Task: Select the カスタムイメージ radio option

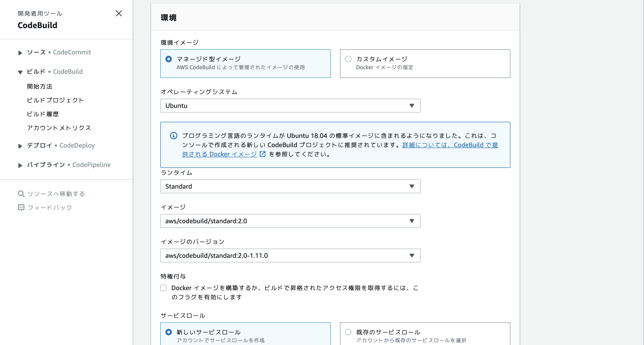Action: pos(348,59)
